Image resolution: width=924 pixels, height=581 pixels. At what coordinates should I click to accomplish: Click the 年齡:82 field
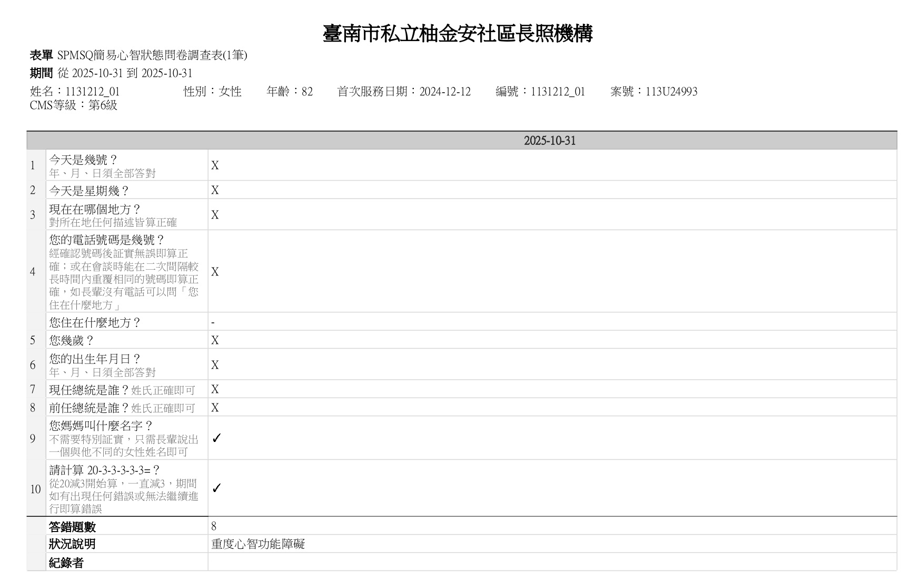290,92
